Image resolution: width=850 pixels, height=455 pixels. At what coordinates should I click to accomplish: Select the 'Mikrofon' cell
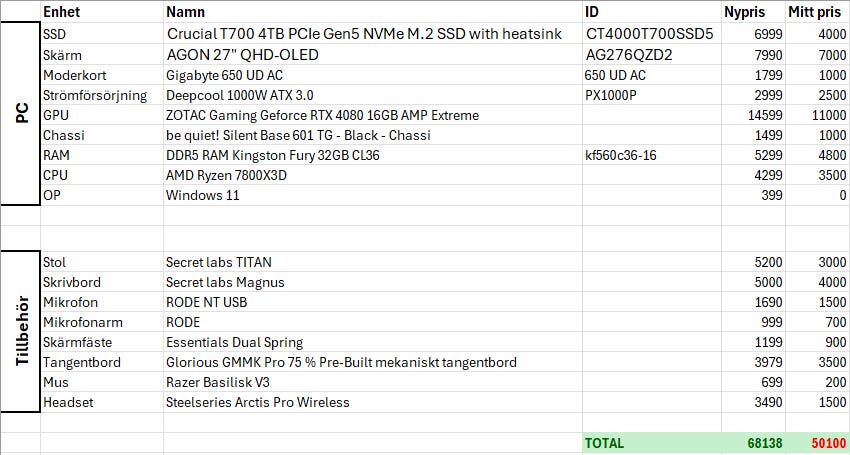tap(102, 302)
